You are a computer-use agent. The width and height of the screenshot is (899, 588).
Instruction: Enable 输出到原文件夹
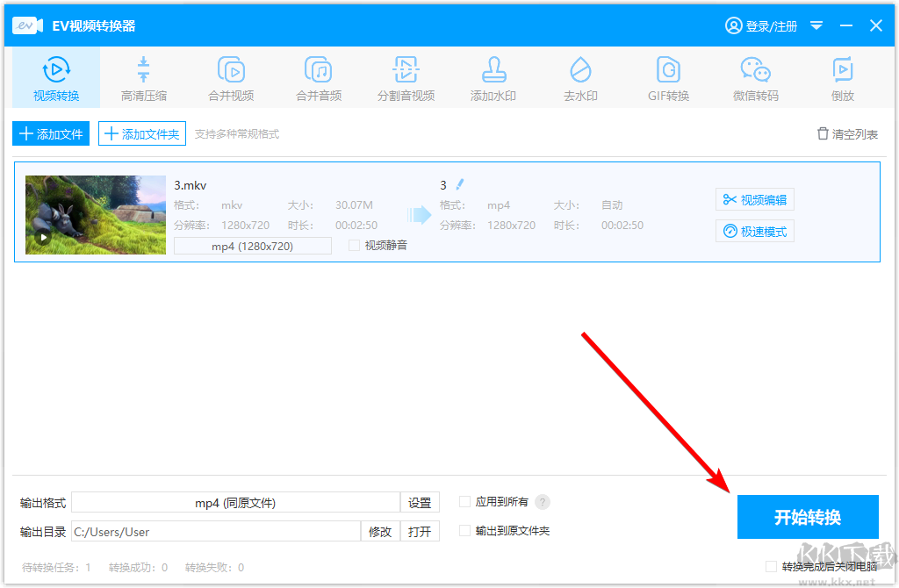point(464,530)
